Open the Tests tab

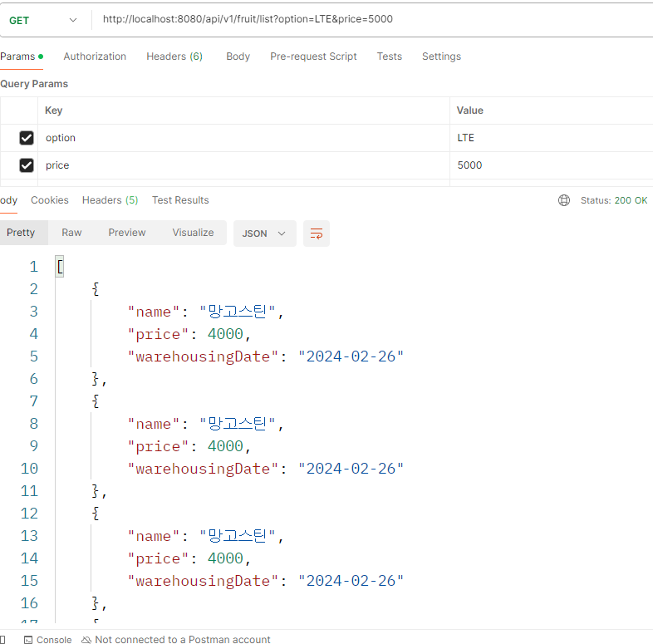point(390,57)
